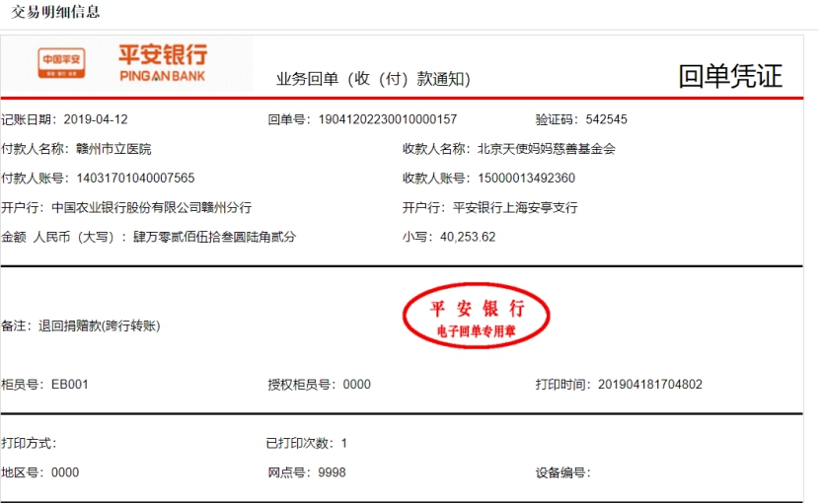Click the 交易明细信息 heading
This screenshot has width=819, height=504.
[55, 12]
